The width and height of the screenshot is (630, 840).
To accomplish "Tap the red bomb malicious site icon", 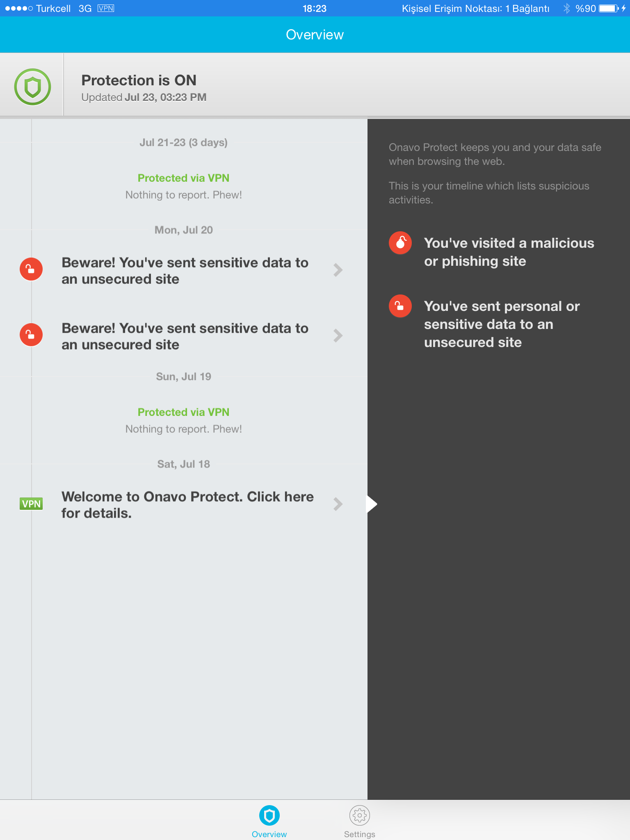I will click(x=400, y=243).
